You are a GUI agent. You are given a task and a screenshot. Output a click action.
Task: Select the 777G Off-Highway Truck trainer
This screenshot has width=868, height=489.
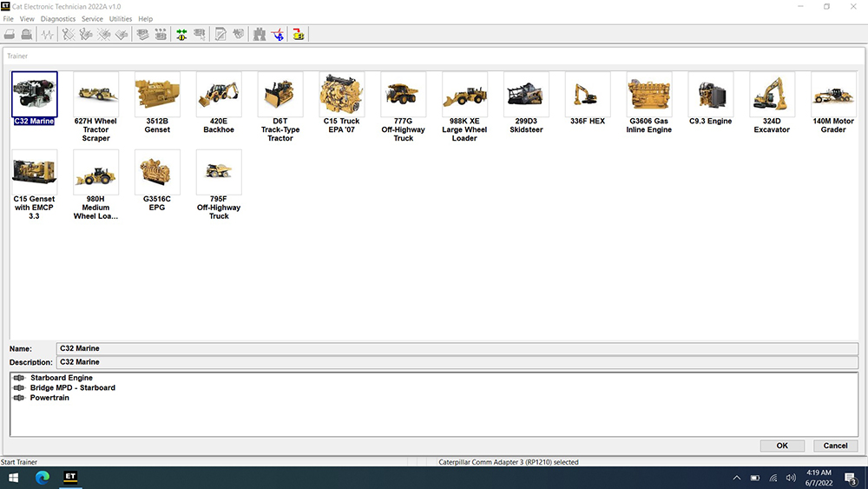coord(403,107)
